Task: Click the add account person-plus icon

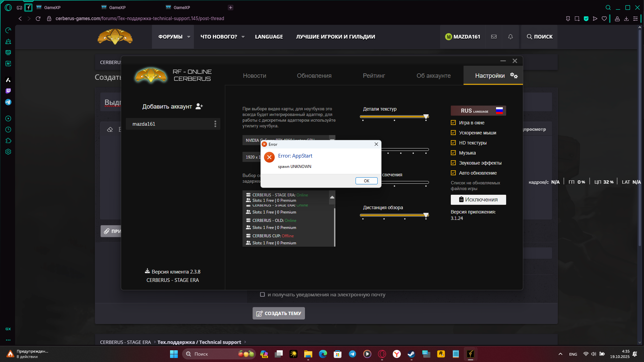Action: coord(199,106)
